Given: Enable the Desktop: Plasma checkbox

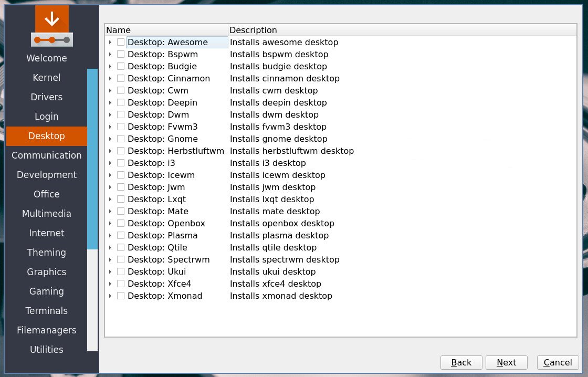Looking at the screenshot, I should pos(121,235).
